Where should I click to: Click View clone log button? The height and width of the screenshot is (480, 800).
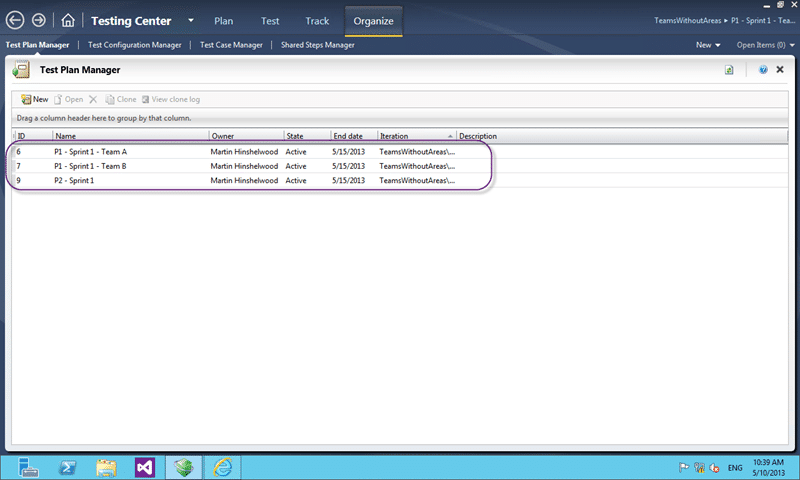(171, 99)
